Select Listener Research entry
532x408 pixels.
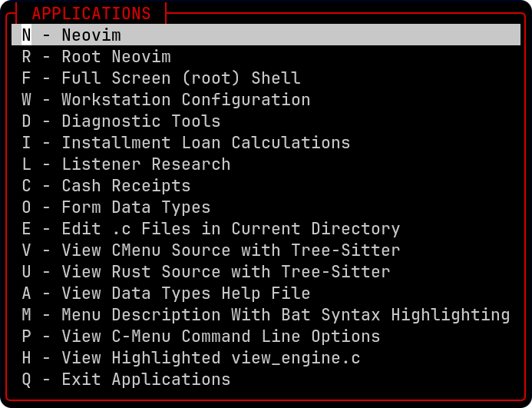point(146,164)
